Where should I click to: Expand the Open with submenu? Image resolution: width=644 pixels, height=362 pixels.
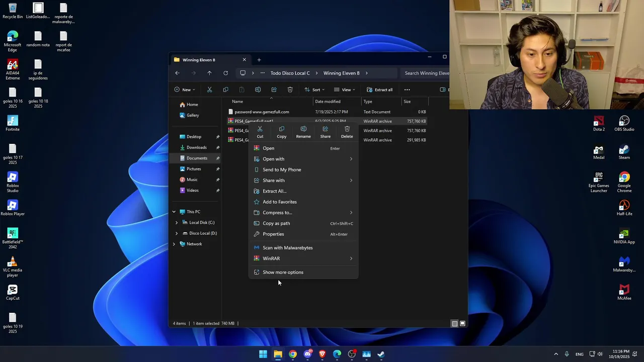point(303,159)
